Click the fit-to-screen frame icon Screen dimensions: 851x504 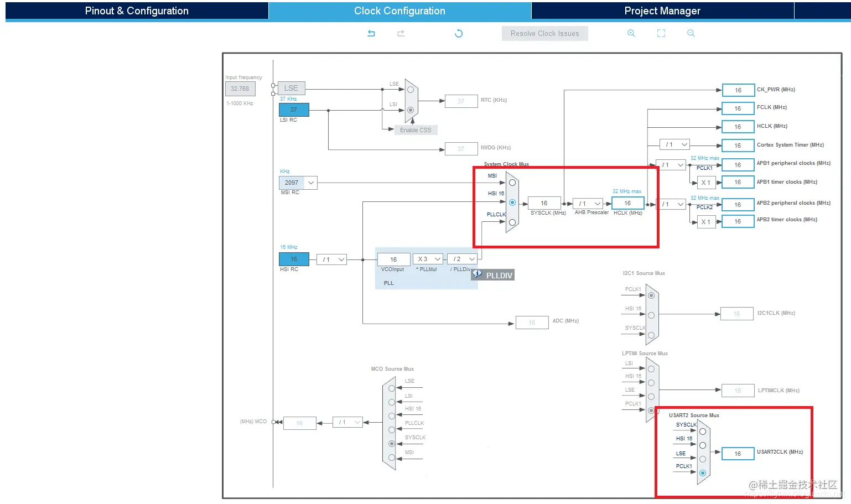point(661,33)
